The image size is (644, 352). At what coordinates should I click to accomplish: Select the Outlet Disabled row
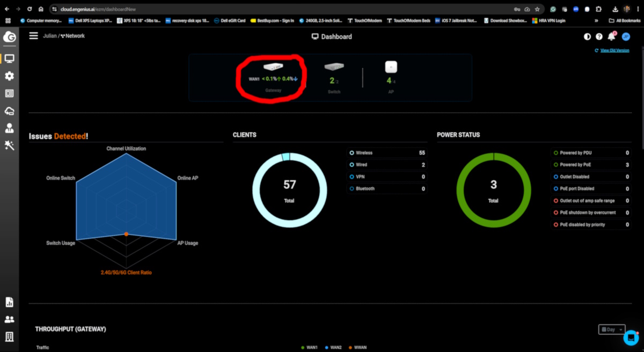[591, 177]
